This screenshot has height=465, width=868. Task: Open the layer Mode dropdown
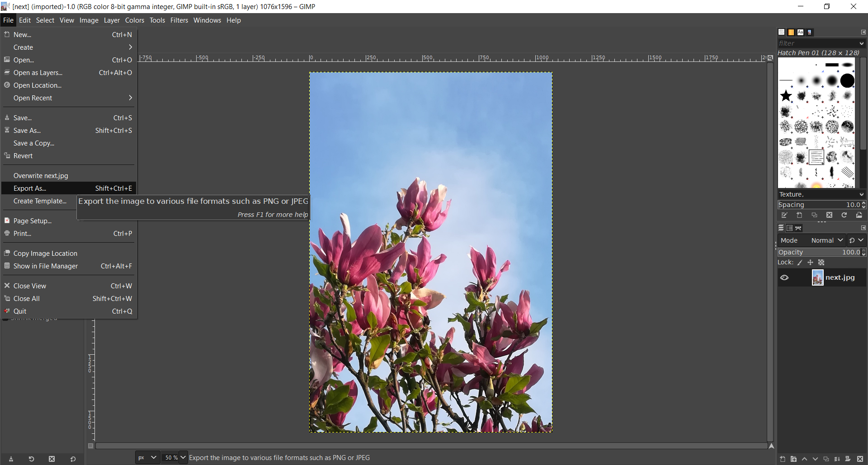coord(827,240)
